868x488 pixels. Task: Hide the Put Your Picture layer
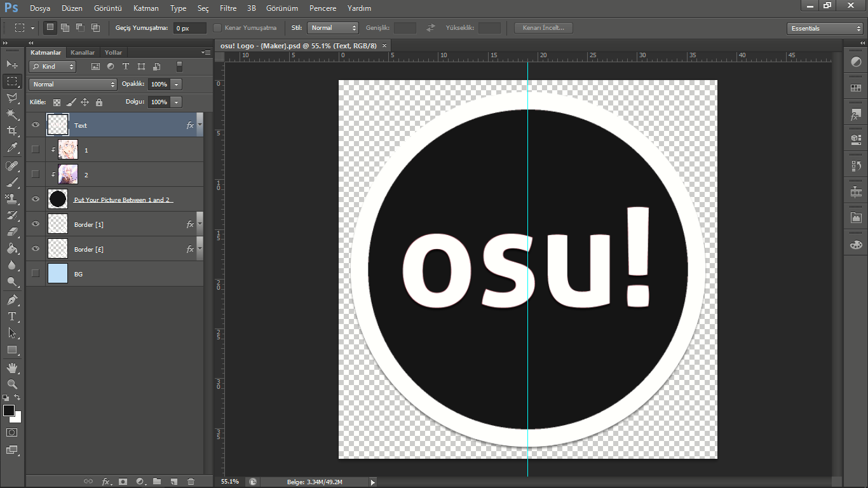(36, 199)
